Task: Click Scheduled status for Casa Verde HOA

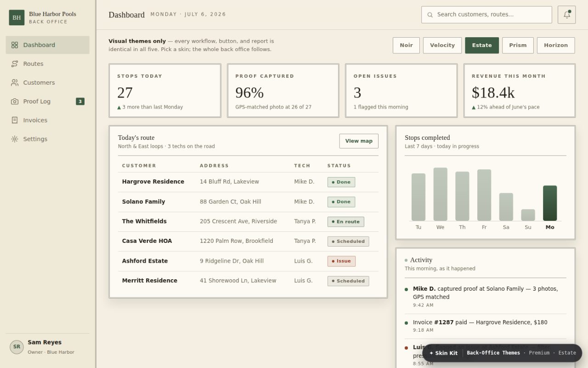Action: [x=348, y=241]
